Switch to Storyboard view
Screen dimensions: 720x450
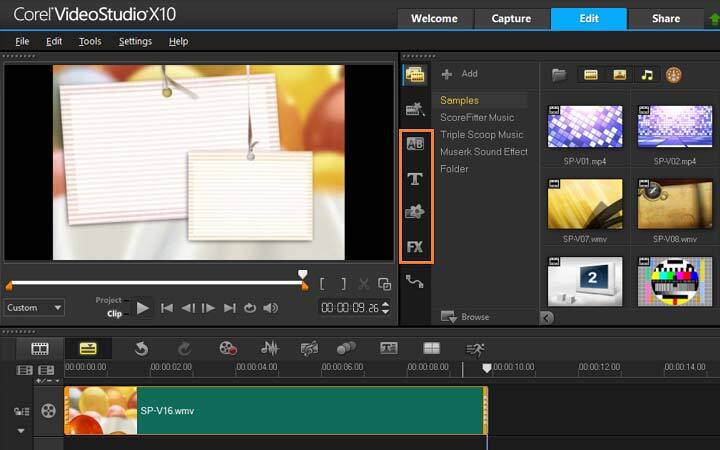click(40, 349)
